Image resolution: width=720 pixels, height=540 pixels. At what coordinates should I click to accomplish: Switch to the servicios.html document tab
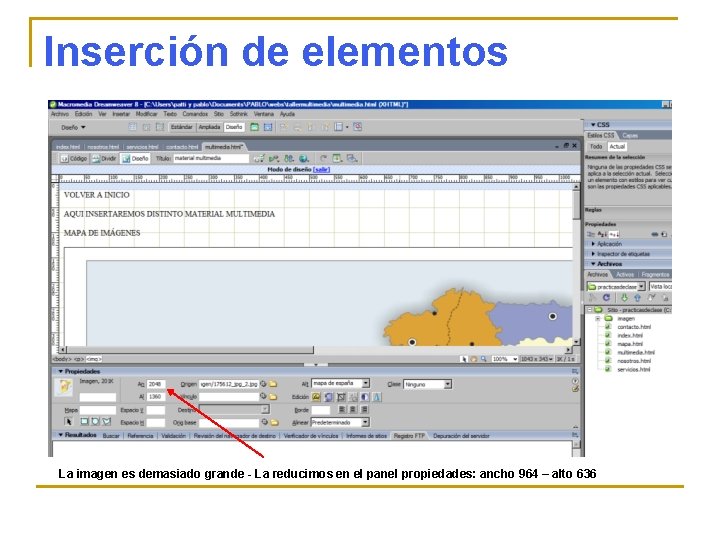click(x=142, y=147)
